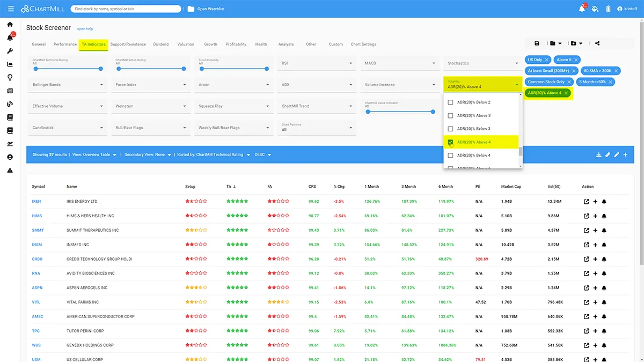Open the warning triangle icon in sidebar

tap(10, 171)
